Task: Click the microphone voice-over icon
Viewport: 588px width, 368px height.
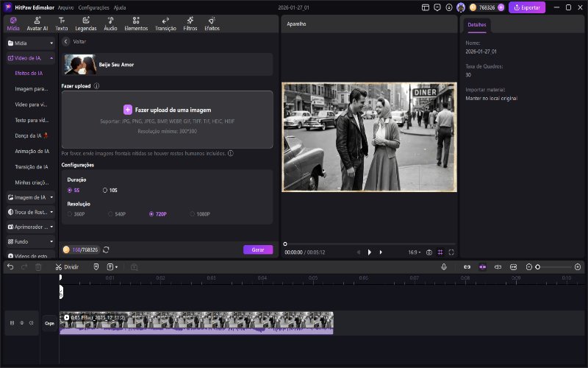Action: [x=444, y=266]
